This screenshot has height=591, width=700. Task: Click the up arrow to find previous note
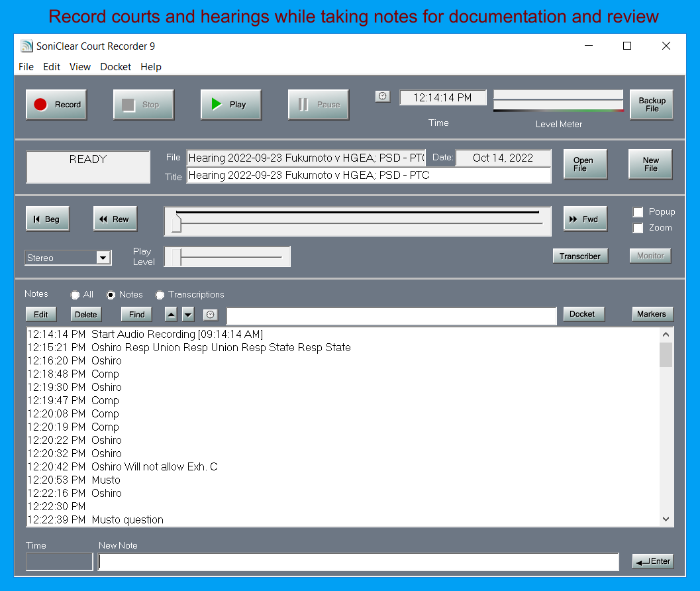(172, 314)
